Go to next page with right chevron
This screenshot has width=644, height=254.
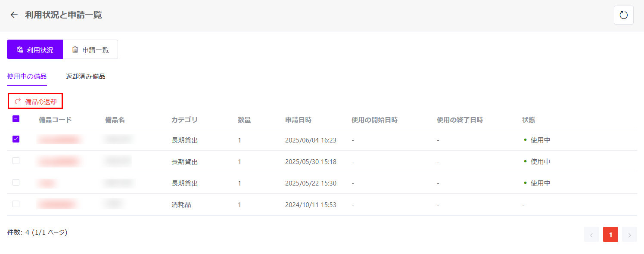pyautogui.click(x=629, y=235)
